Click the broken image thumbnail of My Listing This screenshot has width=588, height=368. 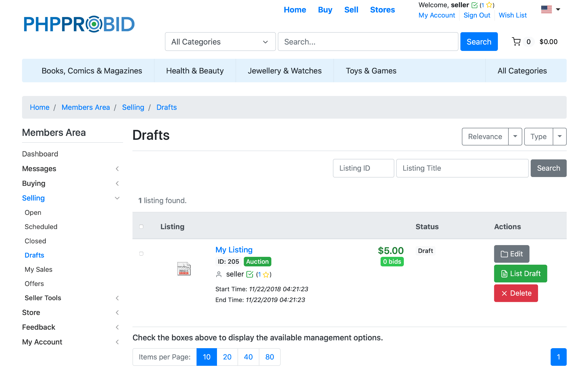point(184,269)
